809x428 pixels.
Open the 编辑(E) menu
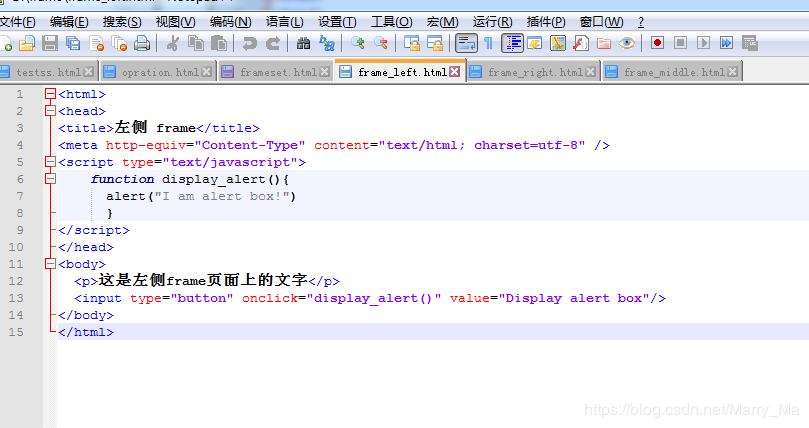tap(69, 22)
